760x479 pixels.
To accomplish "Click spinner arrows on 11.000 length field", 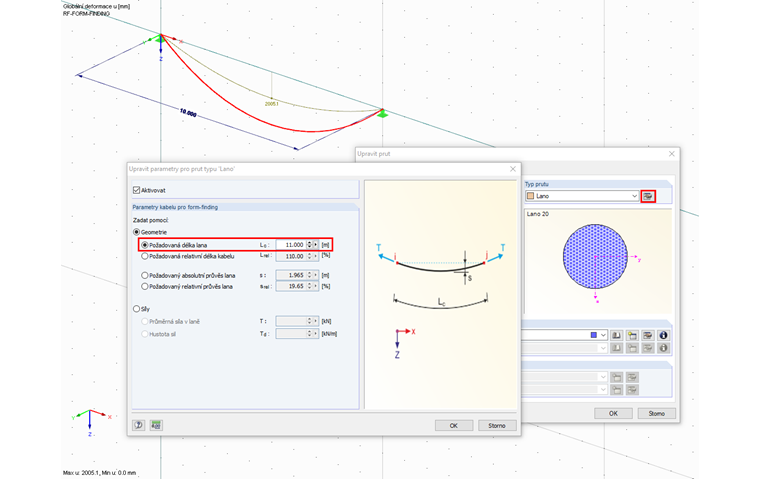I will click(x=310, y=245).
